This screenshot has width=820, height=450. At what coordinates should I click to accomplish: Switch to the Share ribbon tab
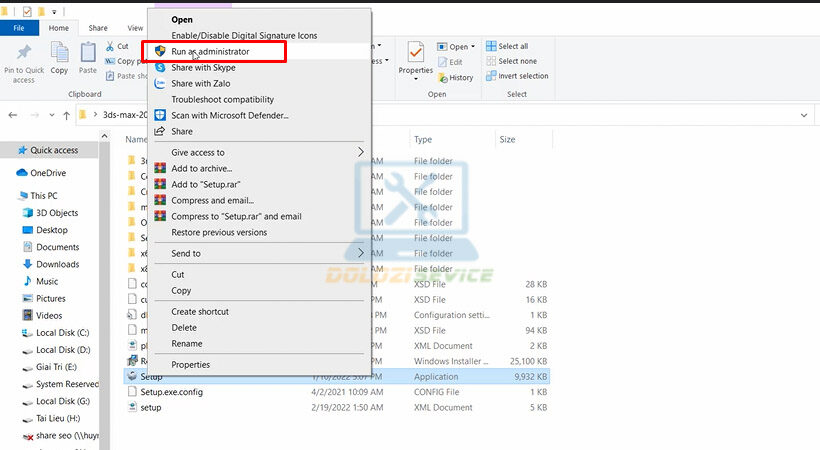click(x=98, y=28)
